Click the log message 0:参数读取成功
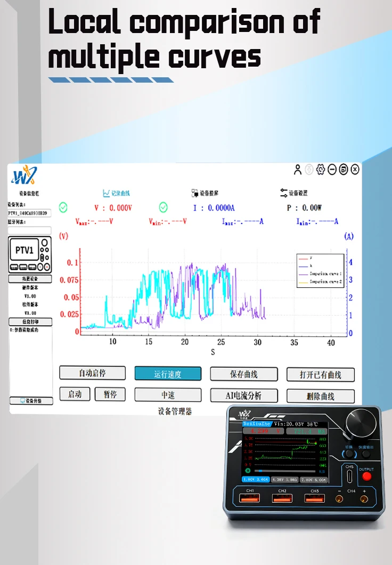Image resolution: width=392 pixels, height=565 pixels. pos(24,330)
